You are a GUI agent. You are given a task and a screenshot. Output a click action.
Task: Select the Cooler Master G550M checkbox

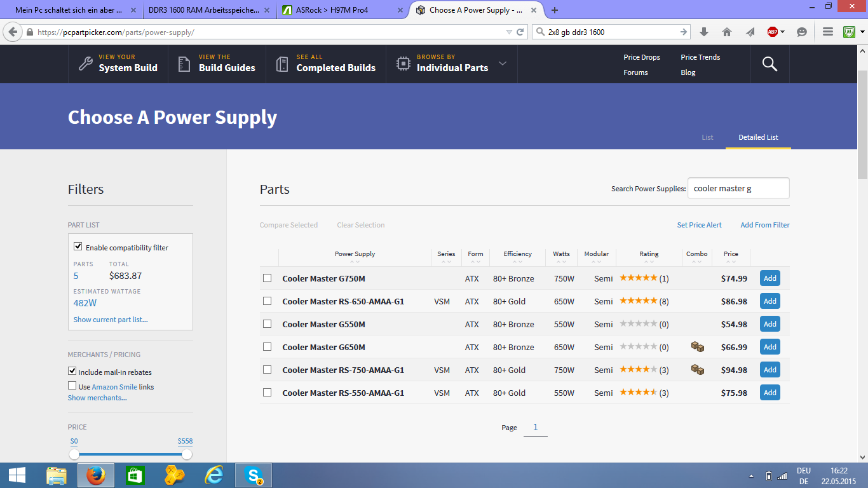[268, 324]
